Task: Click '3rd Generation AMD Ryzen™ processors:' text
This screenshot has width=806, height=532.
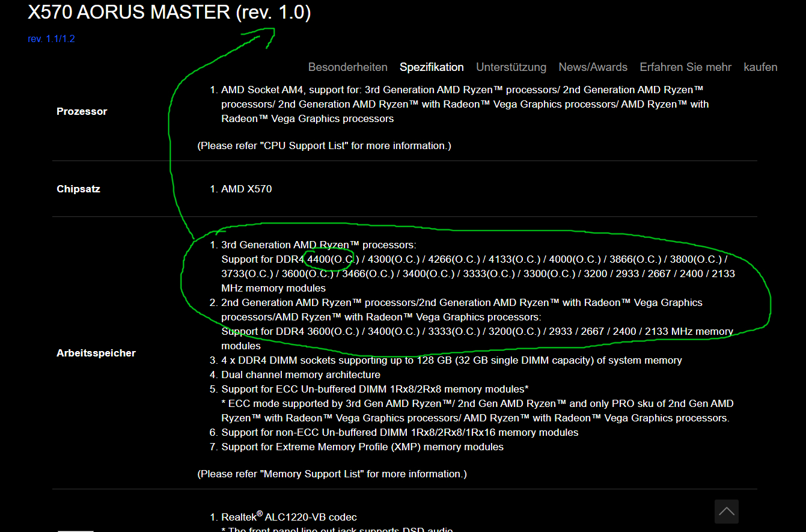Action: tap(319, 245)
